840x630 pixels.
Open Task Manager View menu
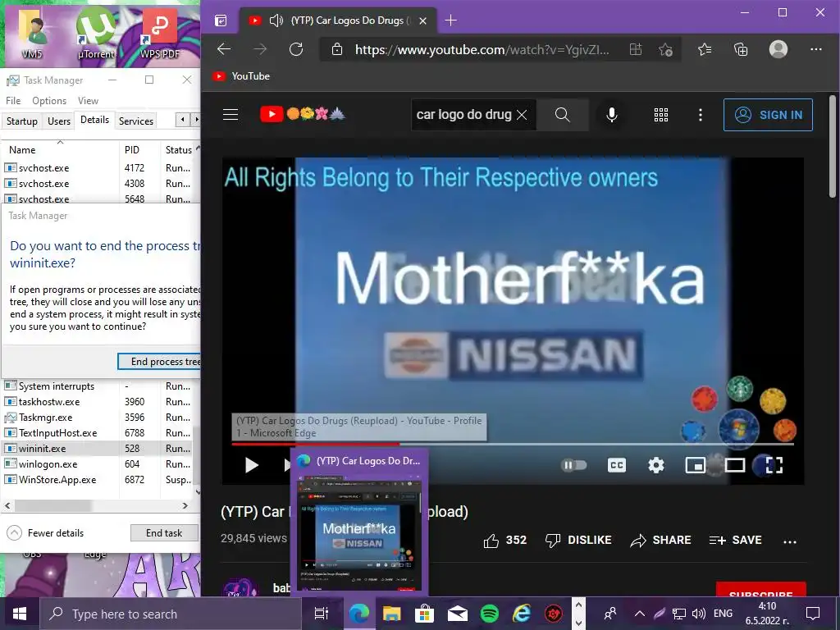tap(88, 101)
